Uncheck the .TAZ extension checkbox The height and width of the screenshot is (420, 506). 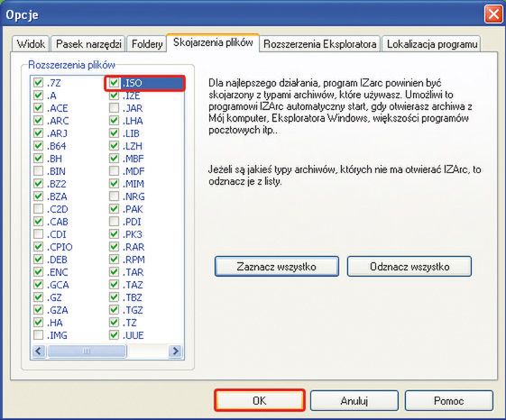[114, 284]
